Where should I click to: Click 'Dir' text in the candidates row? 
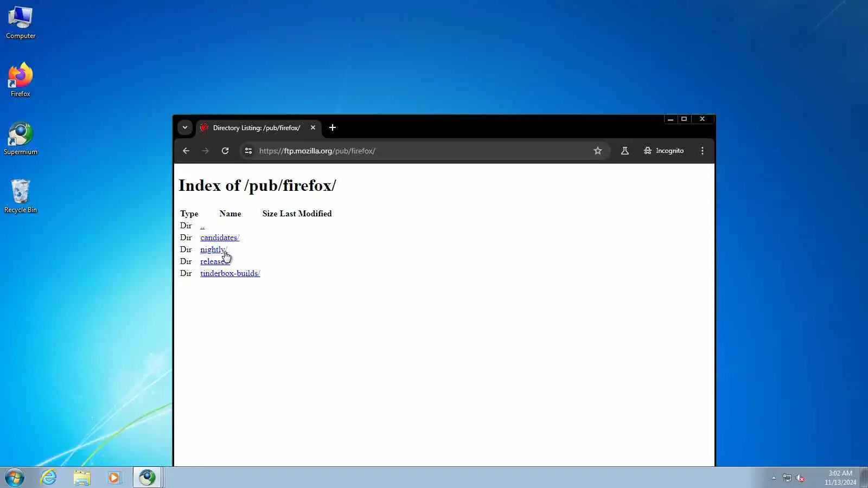click(x=186, y=237)
